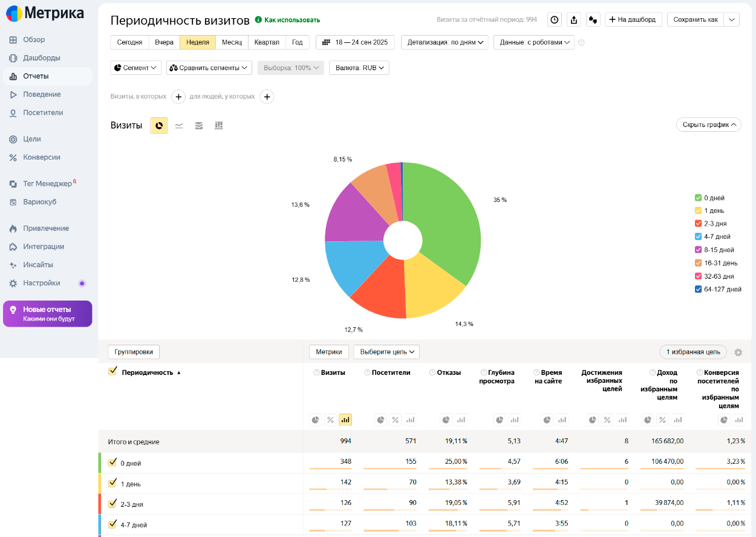
Task: Switch to stacked area chart icon
Action: tap(199, 126)
